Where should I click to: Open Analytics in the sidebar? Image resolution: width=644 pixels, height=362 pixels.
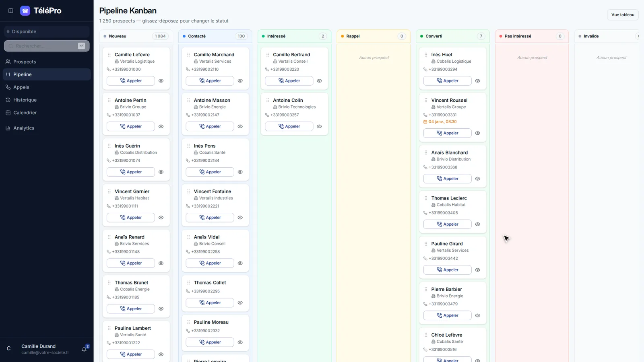(47, 128)
